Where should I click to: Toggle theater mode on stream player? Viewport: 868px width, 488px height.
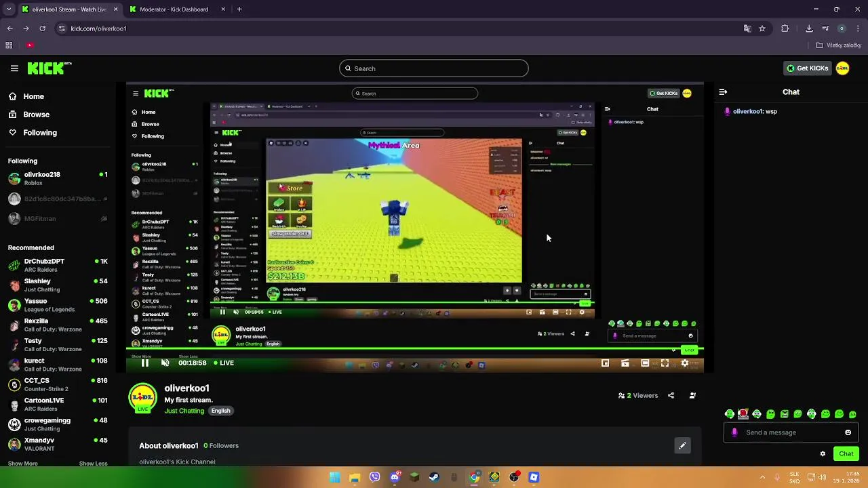(x=645, y=363)
